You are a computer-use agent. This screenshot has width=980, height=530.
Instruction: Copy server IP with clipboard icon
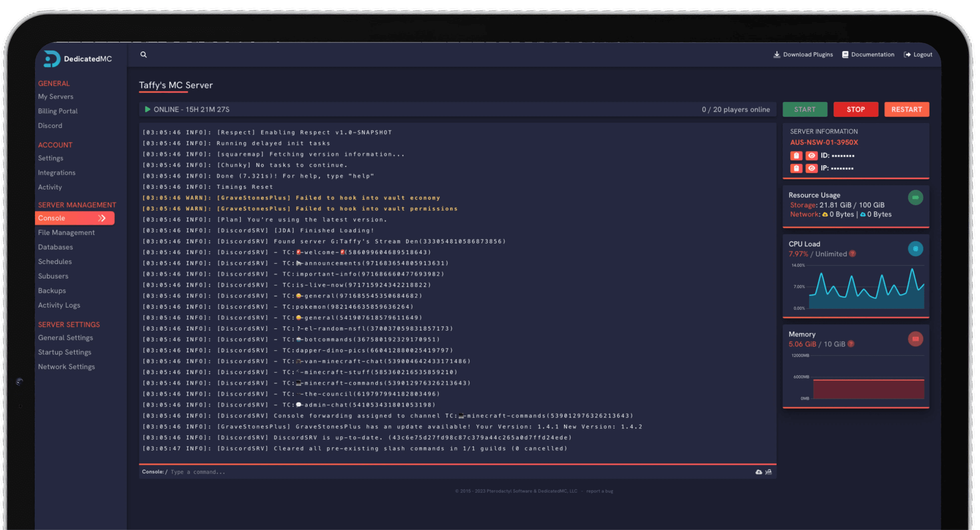click(796, 168)
